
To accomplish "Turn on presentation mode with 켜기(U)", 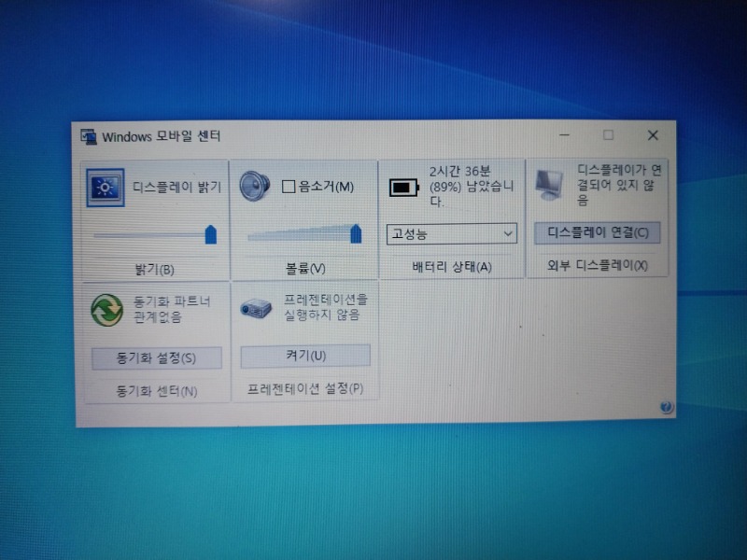I will 305,357.
